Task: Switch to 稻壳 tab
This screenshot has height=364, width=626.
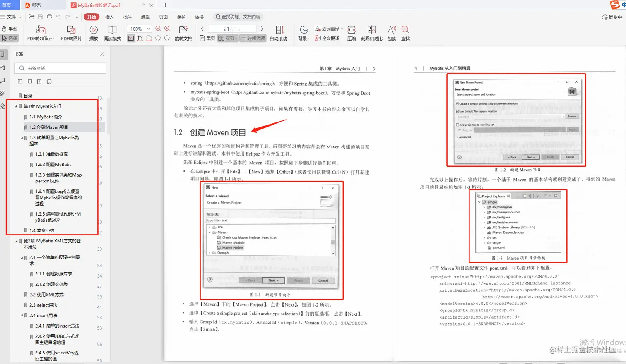Action: (x=43, y=5)
